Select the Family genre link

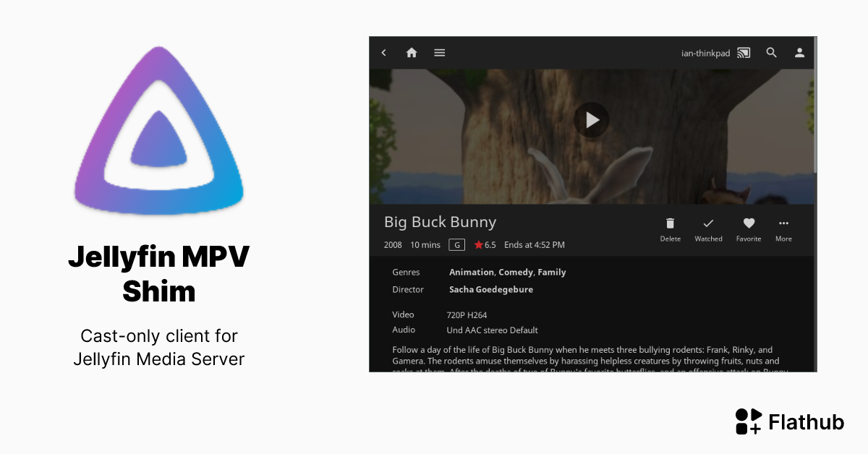(551, 272)
